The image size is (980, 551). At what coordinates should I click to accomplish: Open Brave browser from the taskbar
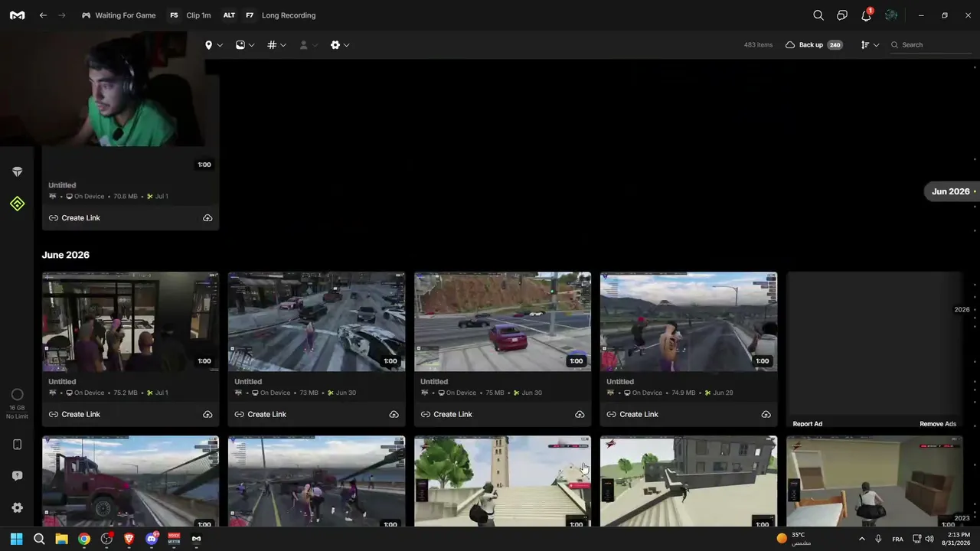click(129, 539)
